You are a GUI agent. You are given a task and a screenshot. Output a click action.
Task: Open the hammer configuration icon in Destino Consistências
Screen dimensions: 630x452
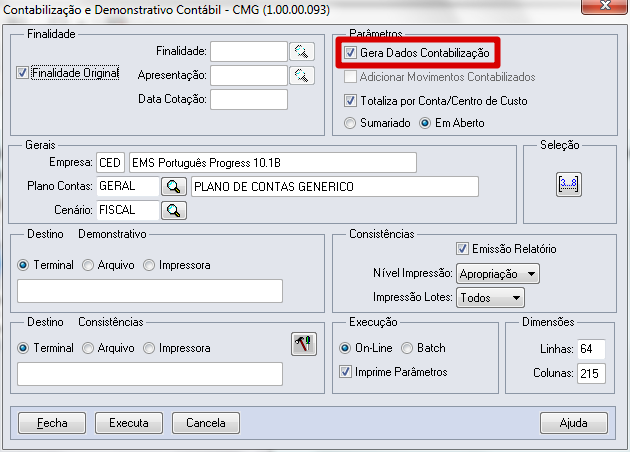[x=304, y=344]
